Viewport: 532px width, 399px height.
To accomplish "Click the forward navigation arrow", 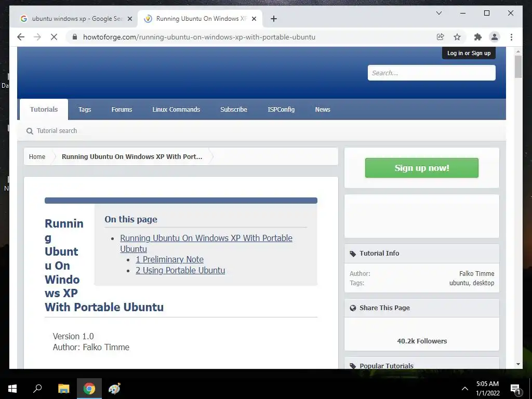I will [x=37, y=37].
